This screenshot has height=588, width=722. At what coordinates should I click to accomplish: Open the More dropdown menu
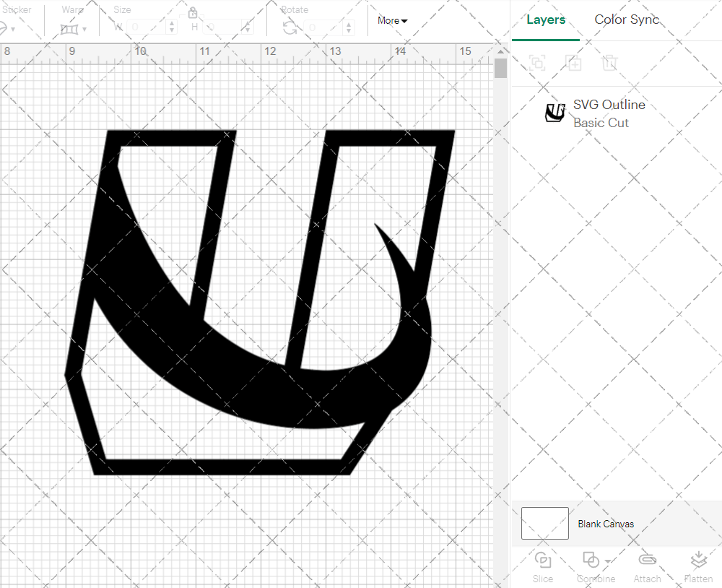392,21
